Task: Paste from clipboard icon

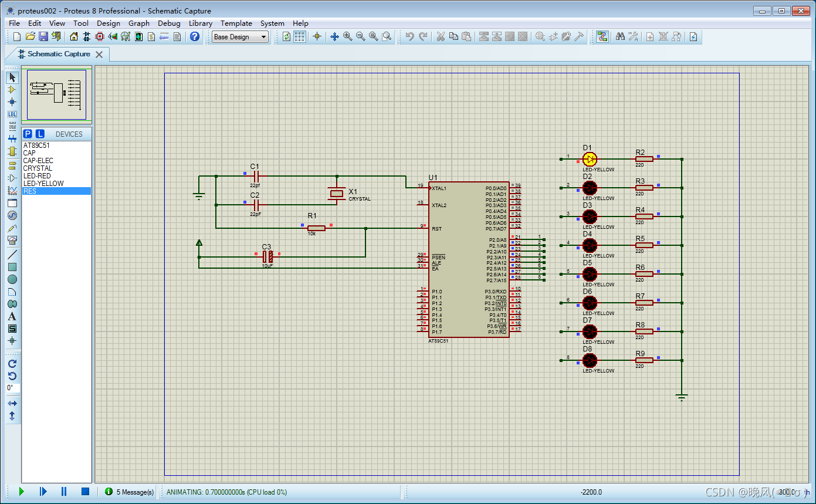Action: click(x=466, y=36)
